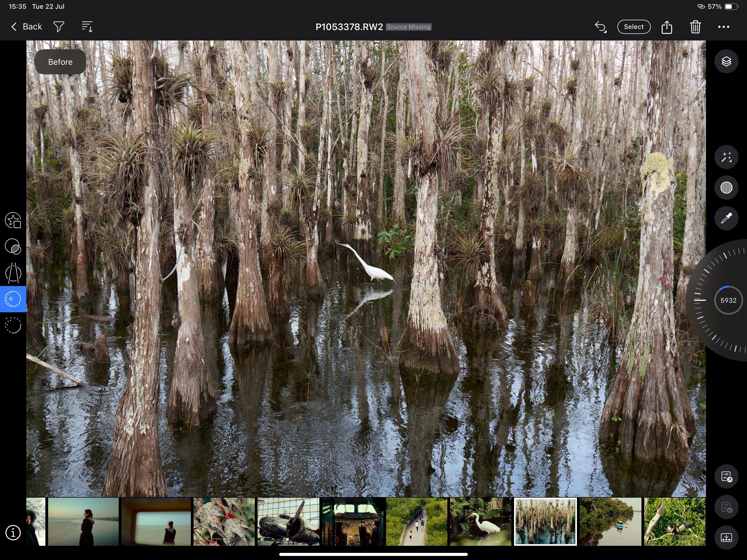747x560 pixels.
Task: Open the sort order icon
Action: [x=87, y=27]
